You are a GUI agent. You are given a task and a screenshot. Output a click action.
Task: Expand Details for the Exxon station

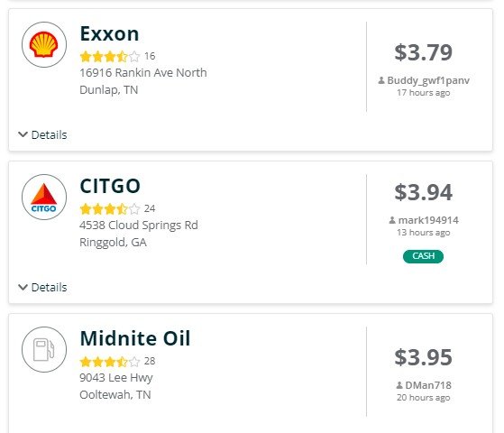click(x=42, y=134)
